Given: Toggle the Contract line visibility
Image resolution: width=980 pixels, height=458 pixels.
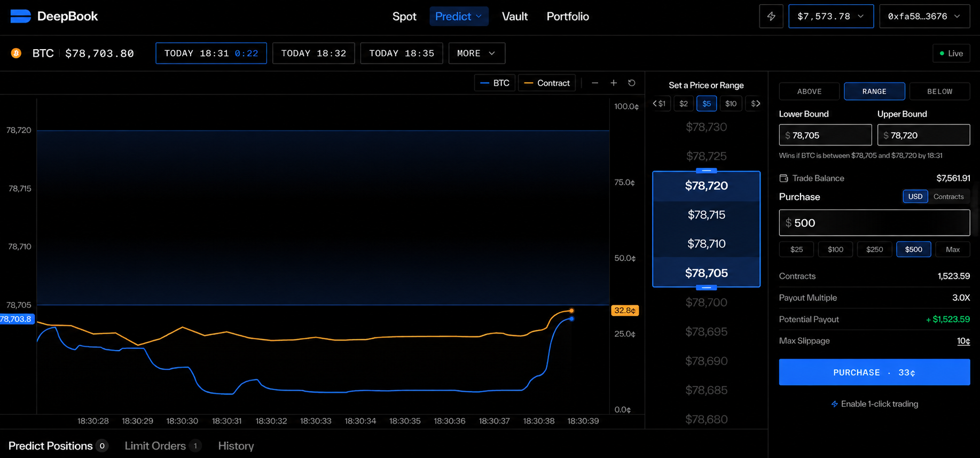Looking at the screenshot, I should 547,83.
